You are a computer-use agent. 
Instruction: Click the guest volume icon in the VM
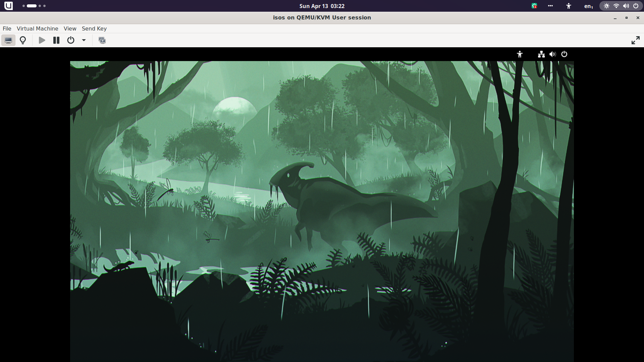[552, 54]
